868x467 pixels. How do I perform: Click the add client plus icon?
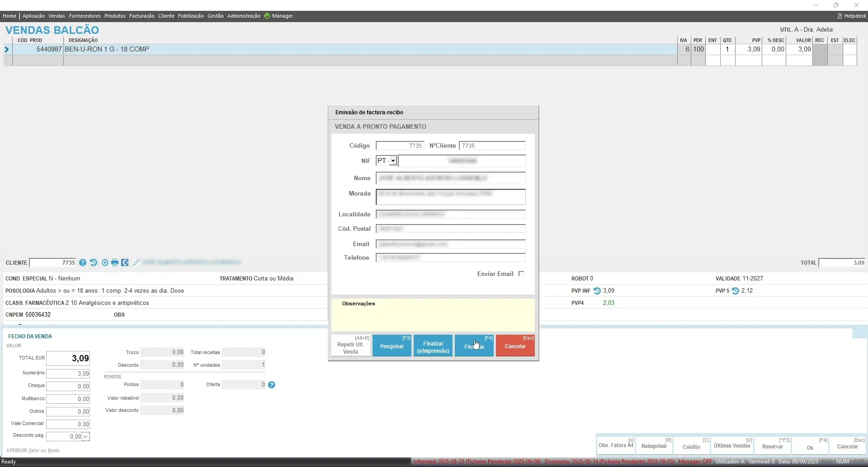(105, 262)
